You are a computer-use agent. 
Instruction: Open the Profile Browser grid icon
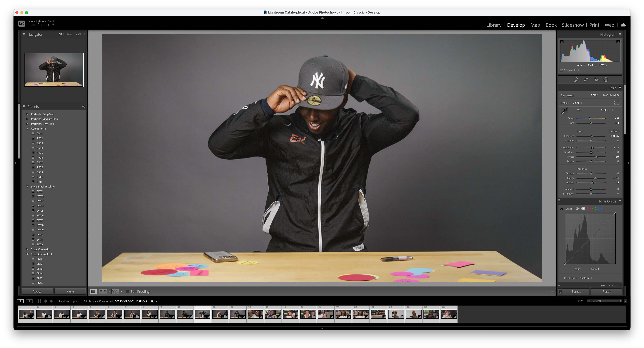tap(617, 103)
